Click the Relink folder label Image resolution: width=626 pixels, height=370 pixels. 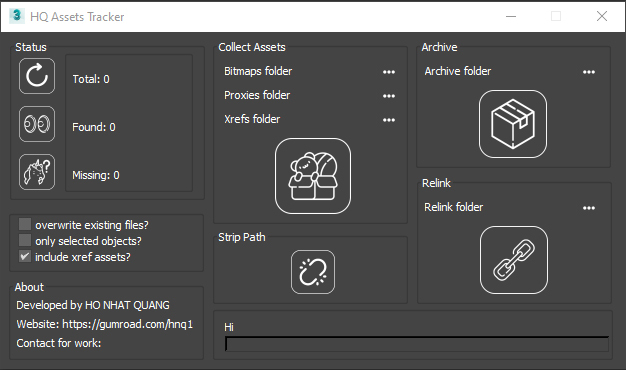[x=454, y=207]
